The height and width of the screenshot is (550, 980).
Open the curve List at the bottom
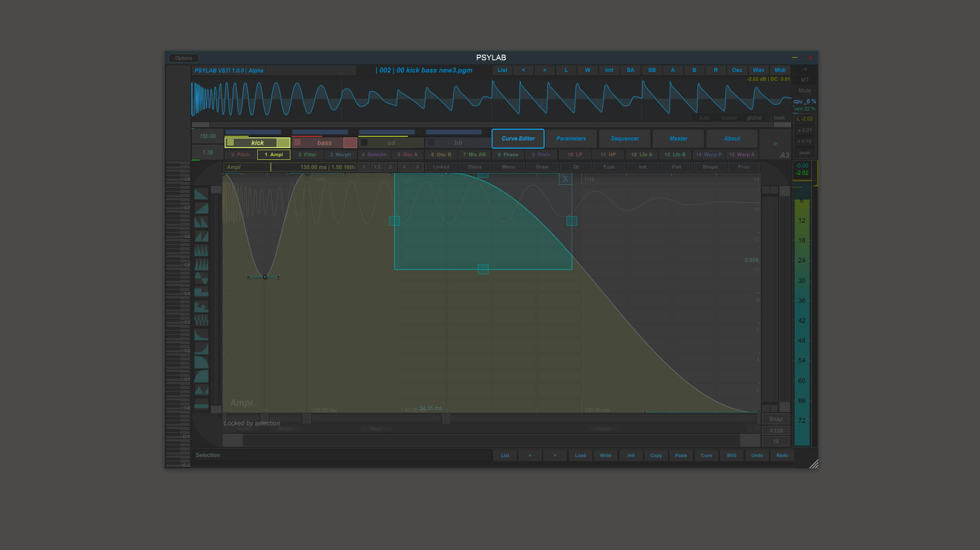click(x=505, y=456)
